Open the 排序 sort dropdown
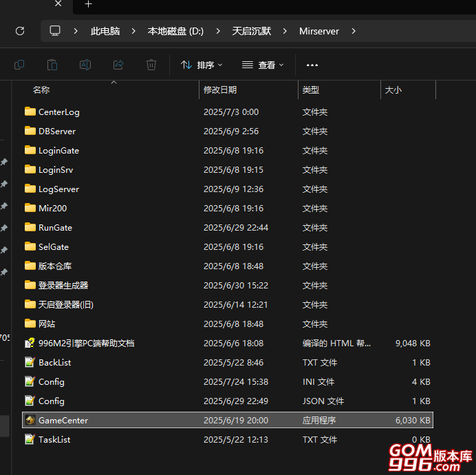The image size is (476, 475). coord(202,65)
